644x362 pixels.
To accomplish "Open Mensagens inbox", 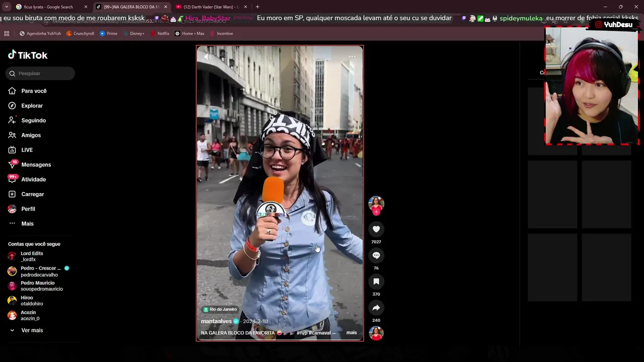I will (x=30, y=165).
